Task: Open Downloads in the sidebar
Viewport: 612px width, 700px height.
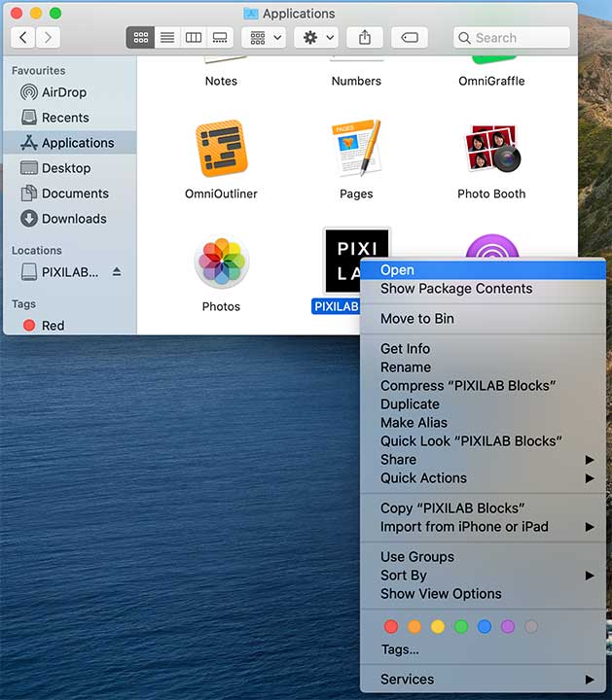Action: point(70,219)
